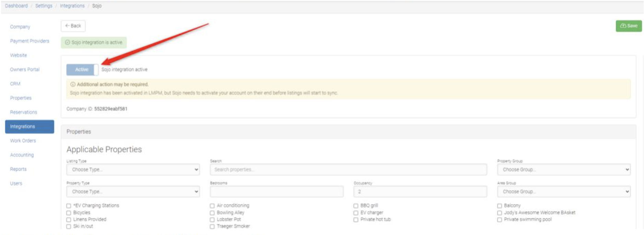
Task: Enable the Air conditioning checkbox
Action: pos(212,206)
